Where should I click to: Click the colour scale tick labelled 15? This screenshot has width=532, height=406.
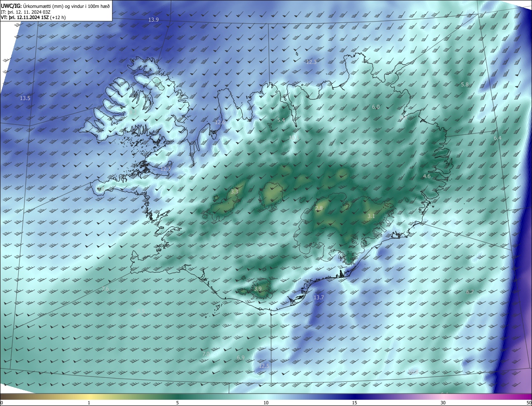click(355, 403)
